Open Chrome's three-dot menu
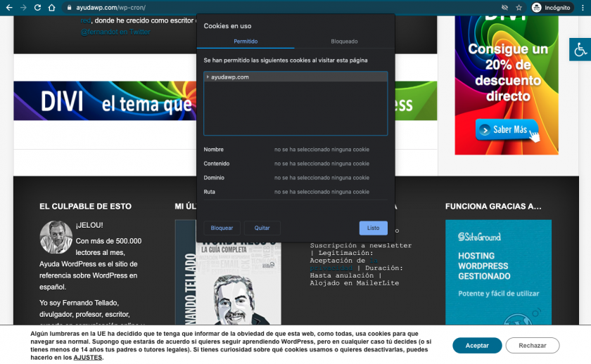591x364 pixels. pos(583,7)
